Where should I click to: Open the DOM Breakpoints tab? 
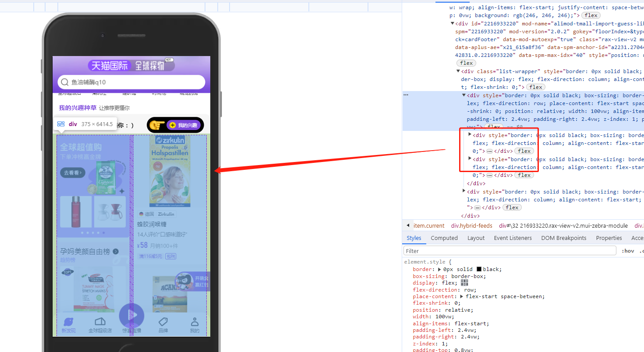tap(563, 238)
